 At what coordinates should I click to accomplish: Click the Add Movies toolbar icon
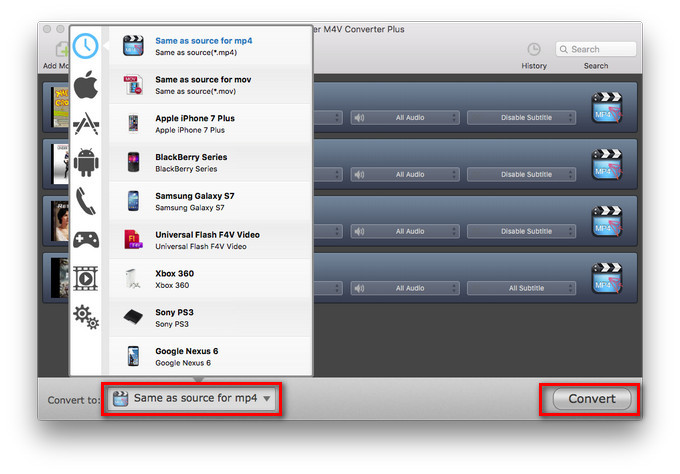61,49
